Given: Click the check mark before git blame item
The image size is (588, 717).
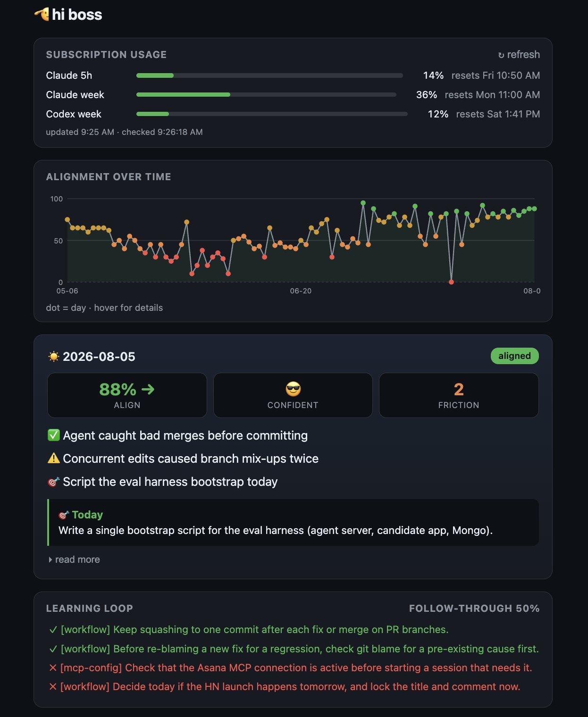Looking at the screenshot, I should [53, 649].
